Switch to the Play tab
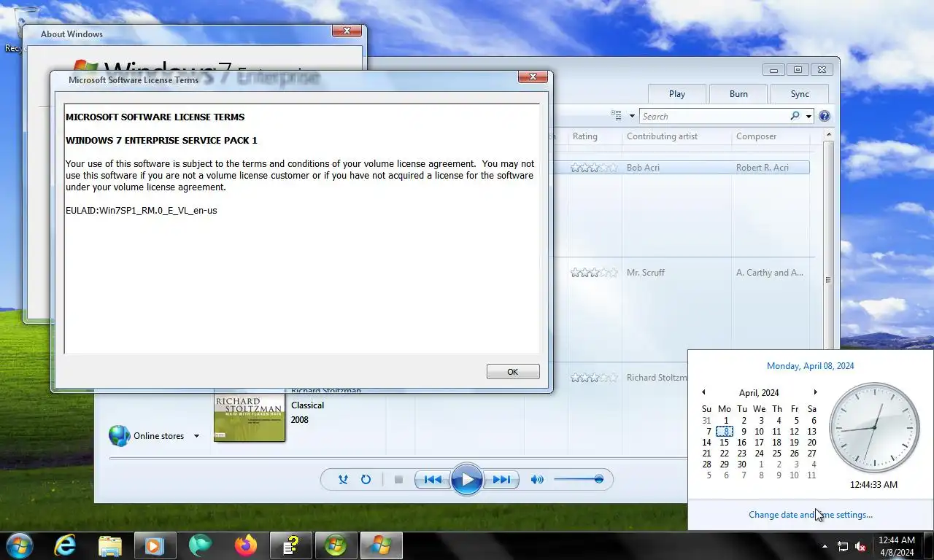The height and width of the screenshot is (560, 934). (x=677, y=93)
